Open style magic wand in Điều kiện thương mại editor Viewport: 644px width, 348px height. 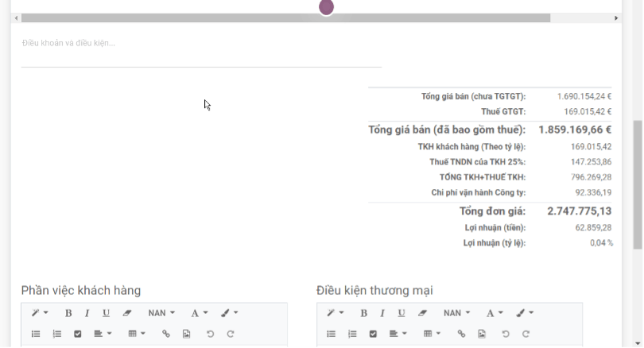click(x=336, y=313)
